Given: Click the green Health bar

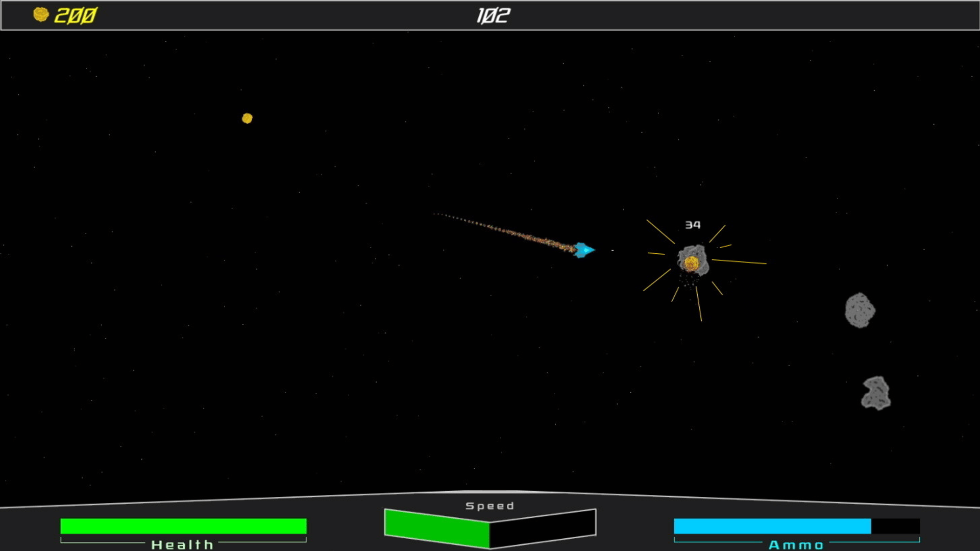Looking at the screenshot, I should pyautogui.click(x=183, y=526).
